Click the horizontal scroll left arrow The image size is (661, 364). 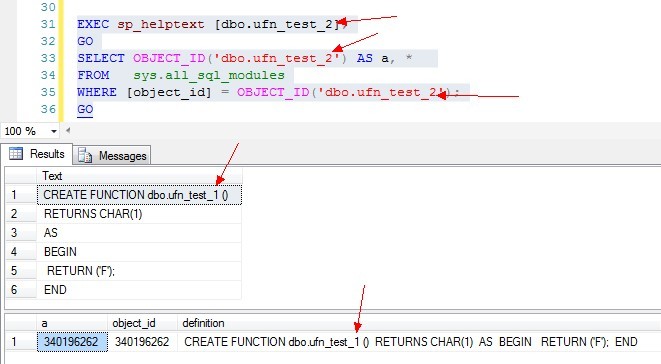[67, 131]
